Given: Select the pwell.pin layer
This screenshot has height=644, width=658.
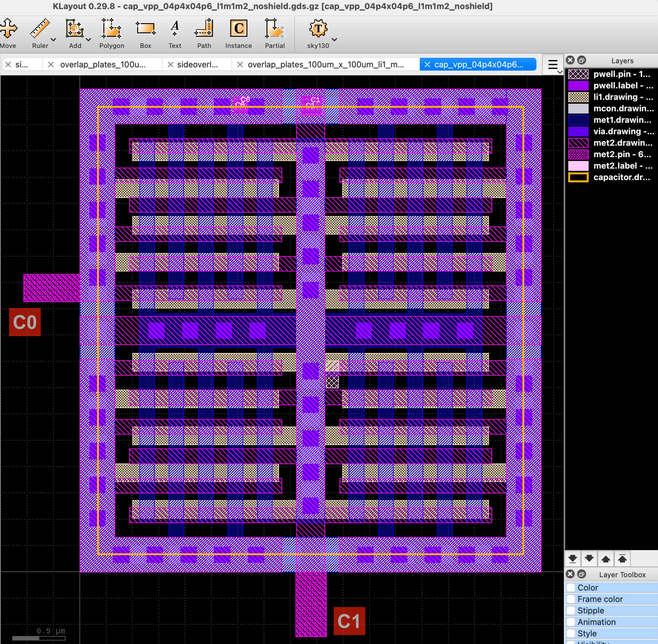Looking at the screenshot, I should click(611, 74).
